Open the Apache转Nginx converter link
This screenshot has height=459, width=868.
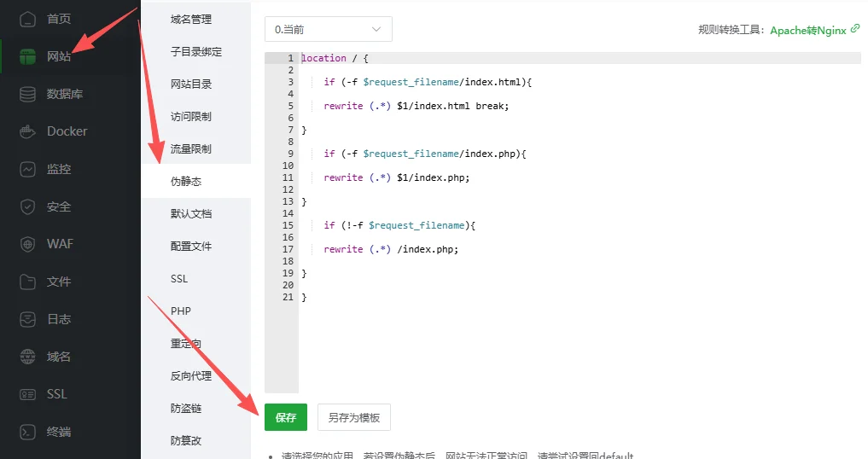tap(808, 30)
